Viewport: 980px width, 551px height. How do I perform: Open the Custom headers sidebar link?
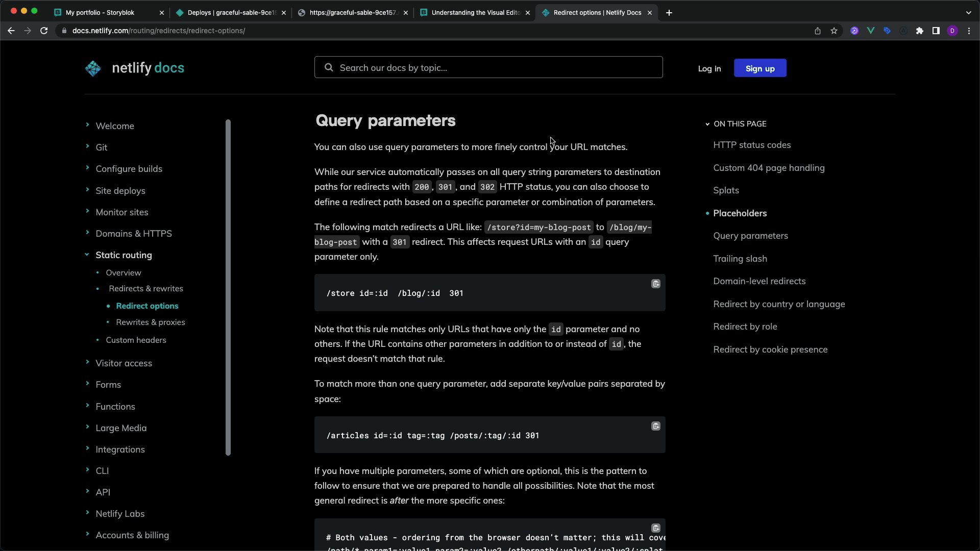[136, 340]
